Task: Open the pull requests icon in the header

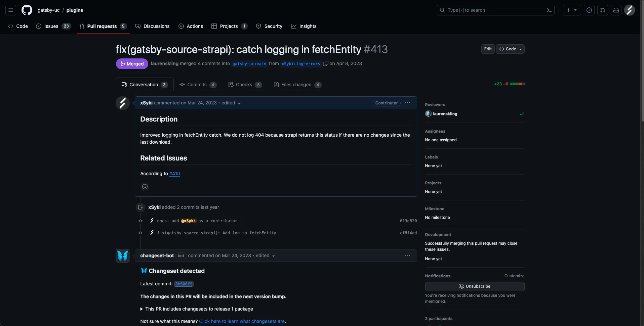Action: pos(603,10)
